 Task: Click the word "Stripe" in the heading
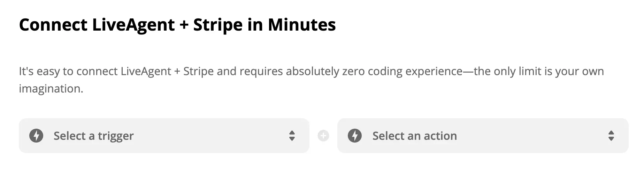[x=218, y=25]
